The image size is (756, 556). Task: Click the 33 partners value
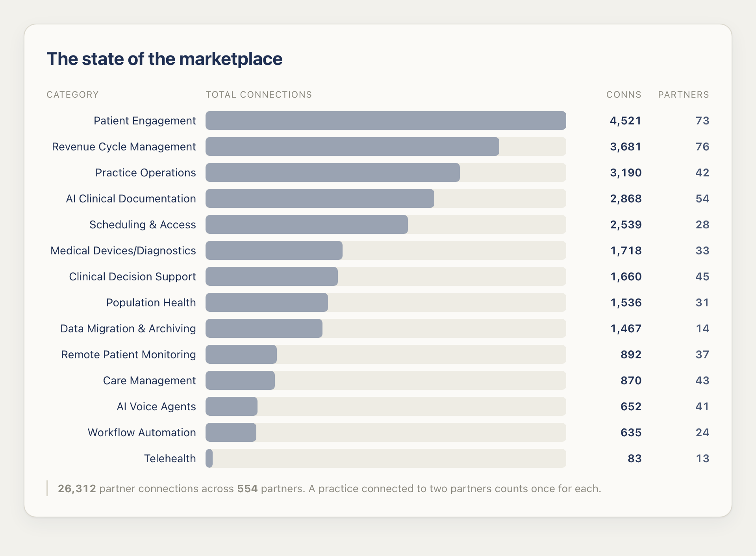click(x=702, y=250)
